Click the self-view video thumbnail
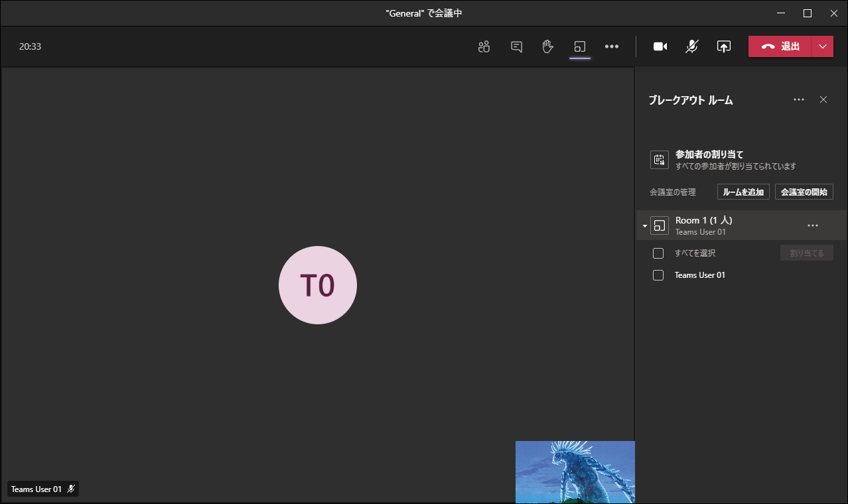Viewport: 848px width, 504px height. click(575, 472)
